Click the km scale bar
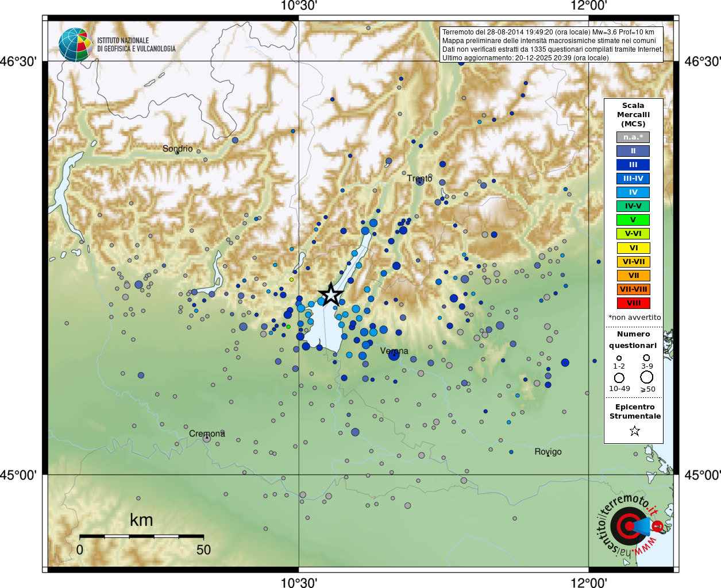 (x=141, y=536)
